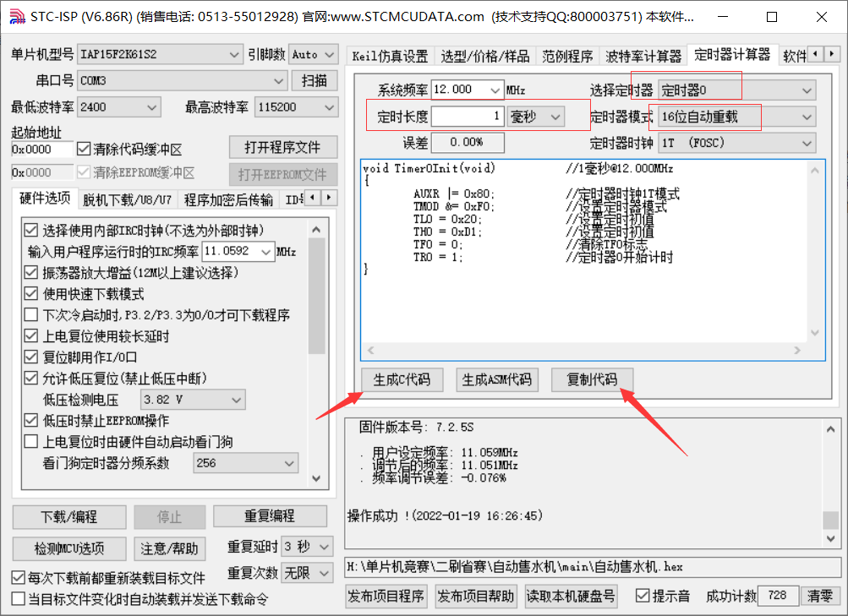Click left arrow of code horizontal scrollbar
This screenshot has height=616, width=848.
(x=371, y=350)
